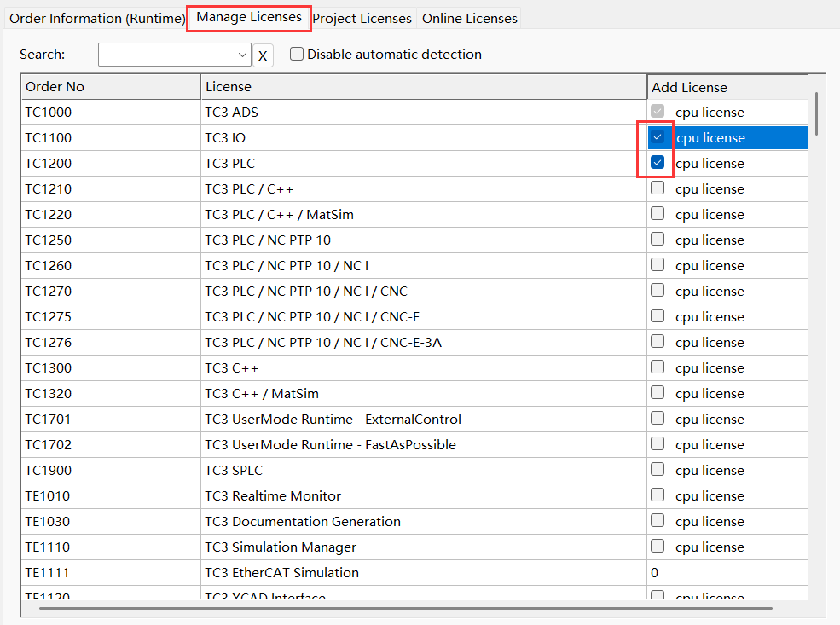
Task: Enable the TC1900 TC3 SPLC checkbox
Action: click(658, 469)
